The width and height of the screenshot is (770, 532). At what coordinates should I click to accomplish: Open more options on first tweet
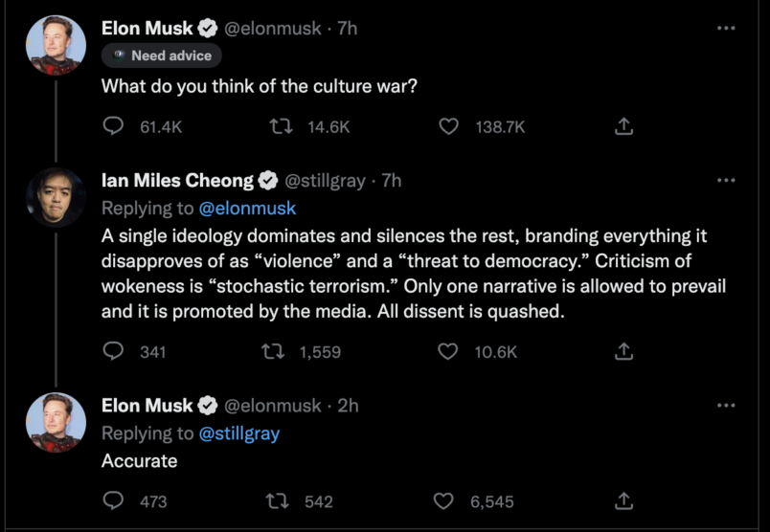click(x=726, y=29)
